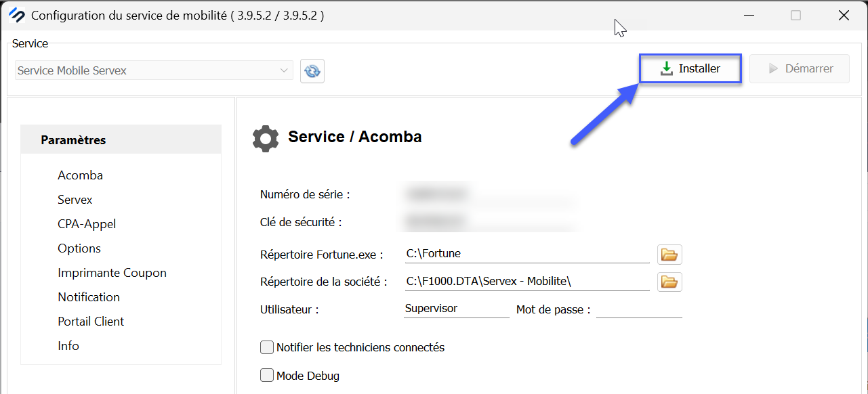Open Imprimante Coupon settings
Image resolution: width=868 pixels, height=394 pixels.
[x=112, y=273]
